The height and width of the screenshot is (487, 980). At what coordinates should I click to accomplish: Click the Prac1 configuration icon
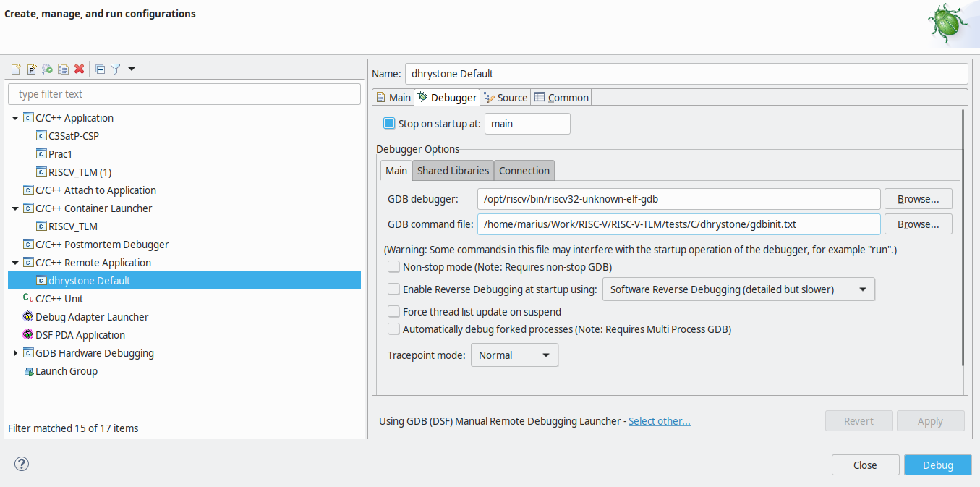pyautogui.click(x=41, y=154)
